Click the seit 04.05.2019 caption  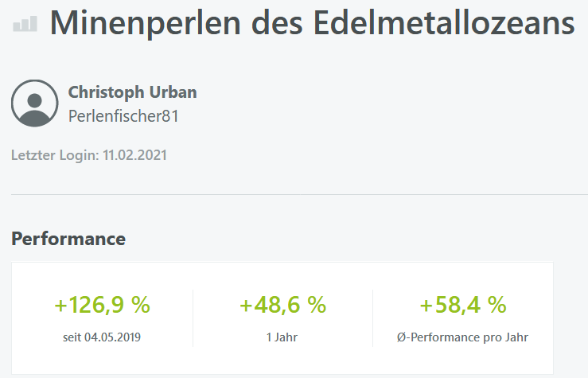102,337
